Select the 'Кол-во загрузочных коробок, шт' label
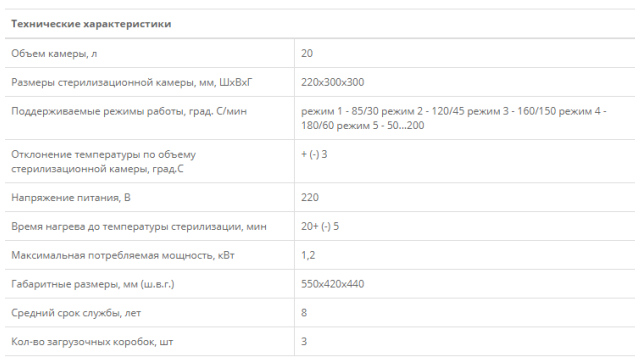 pos(92,342)
